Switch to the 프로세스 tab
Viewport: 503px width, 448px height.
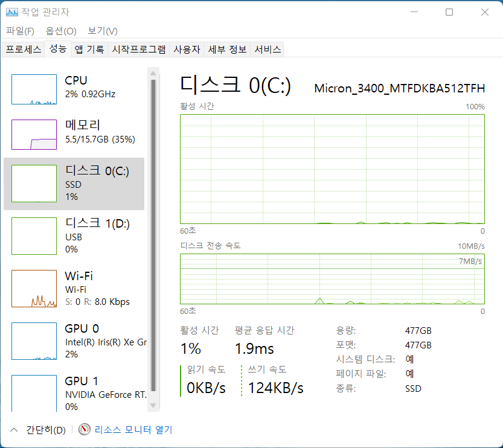coord(24,50)
